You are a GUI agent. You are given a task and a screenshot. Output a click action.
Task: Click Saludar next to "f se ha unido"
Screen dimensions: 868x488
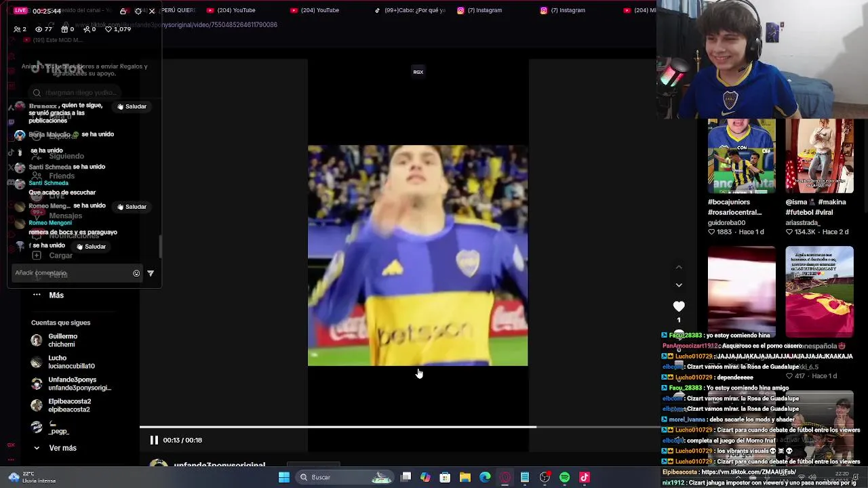click(x=91, y=247)
